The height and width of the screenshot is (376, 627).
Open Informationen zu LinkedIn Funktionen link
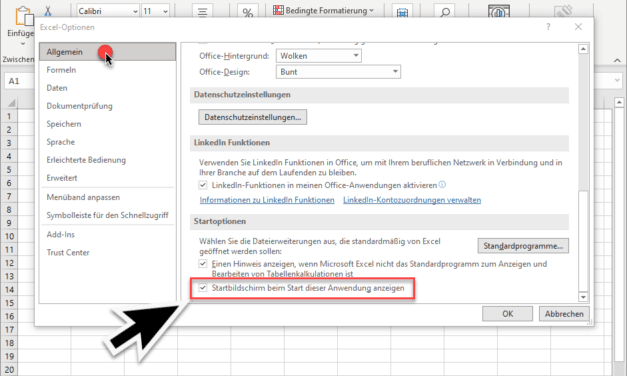pos(267,200)
